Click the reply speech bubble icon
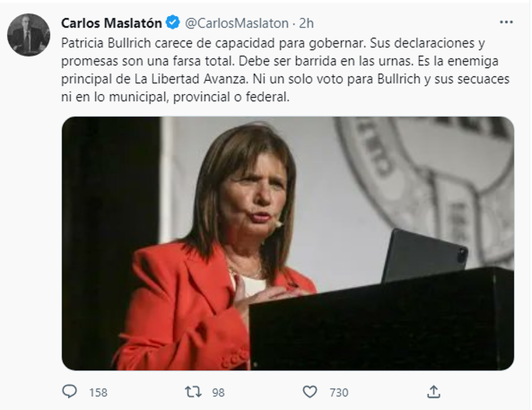Viewport: 532px width, 410px height. click(69, 391)
